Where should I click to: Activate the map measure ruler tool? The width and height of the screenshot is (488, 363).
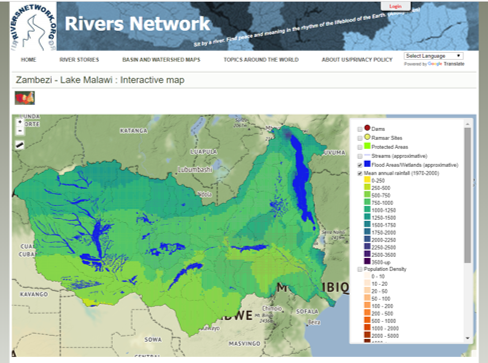(x=20, y=145)
